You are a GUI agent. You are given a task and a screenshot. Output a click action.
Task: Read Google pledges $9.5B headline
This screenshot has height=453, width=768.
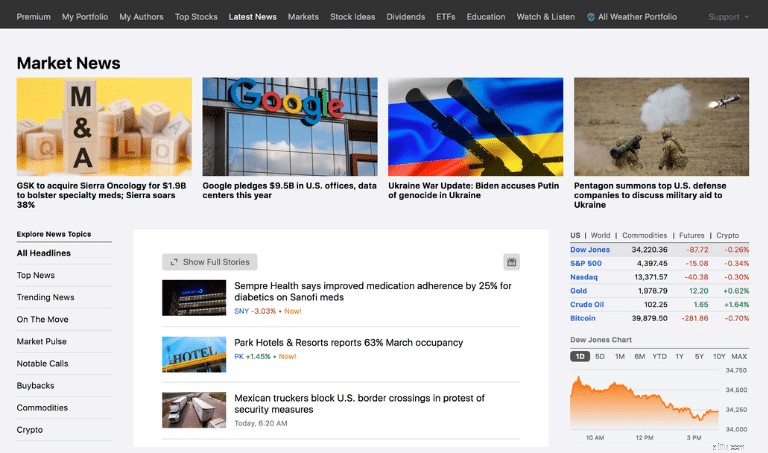tap(289, 190)
